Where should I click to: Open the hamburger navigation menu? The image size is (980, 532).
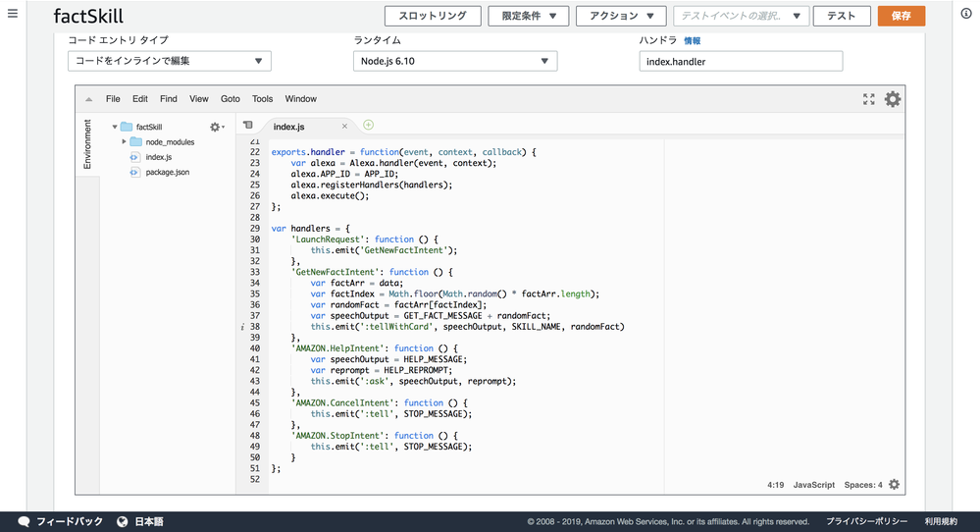point(13,14)
